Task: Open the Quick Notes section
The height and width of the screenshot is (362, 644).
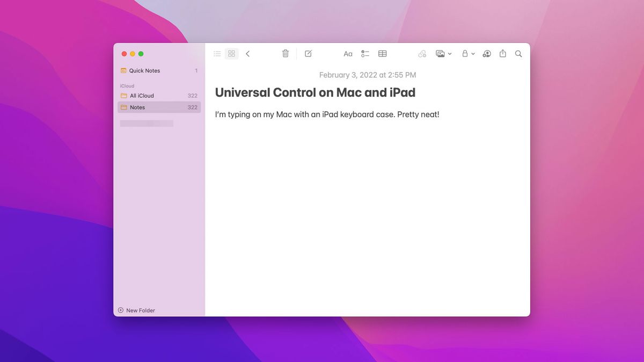Action: point(144,70)
